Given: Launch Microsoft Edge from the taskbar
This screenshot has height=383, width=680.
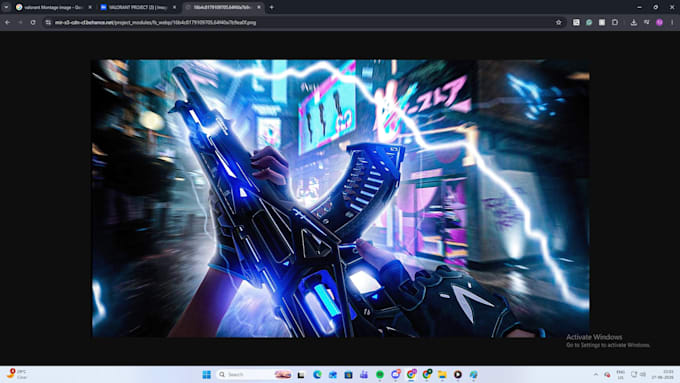Looking at the screenshot, I should [317, 375].
